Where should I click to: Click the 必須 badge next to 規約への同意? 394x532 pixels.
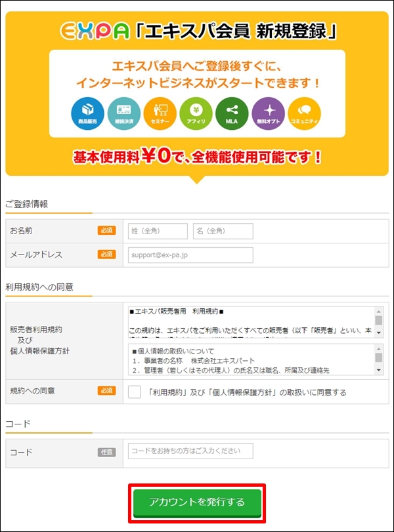point(106,390)
